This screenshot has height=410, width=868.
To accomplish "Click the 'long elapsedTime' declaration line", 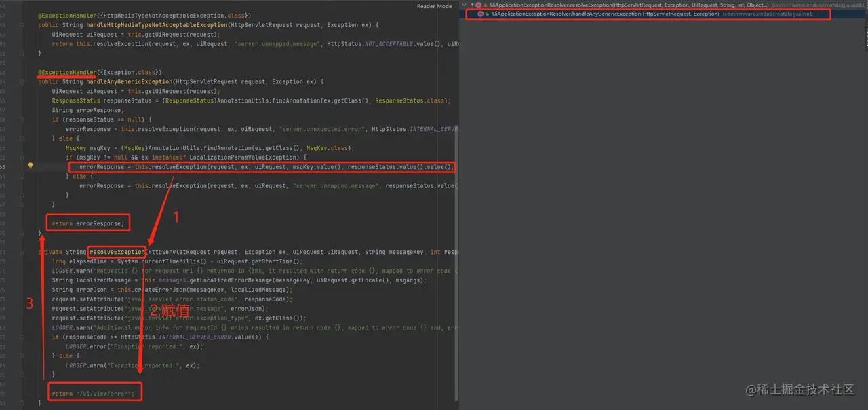I will (177, 261).
